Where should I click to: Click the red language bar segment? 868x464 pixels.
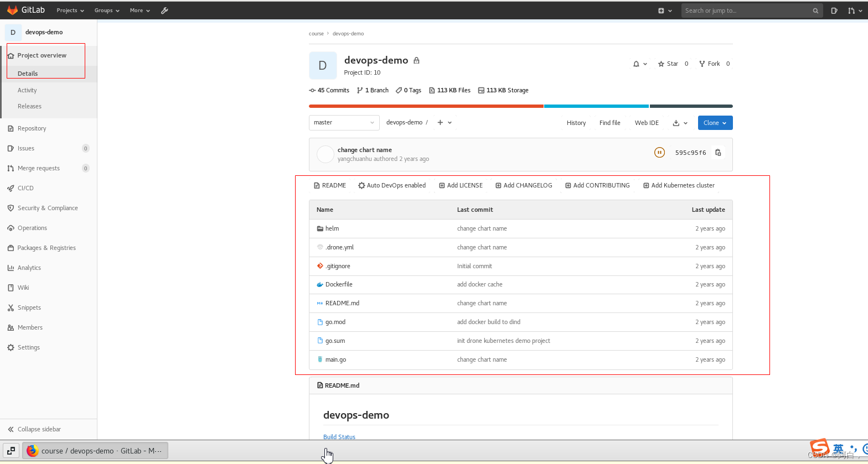click(426, 106)
